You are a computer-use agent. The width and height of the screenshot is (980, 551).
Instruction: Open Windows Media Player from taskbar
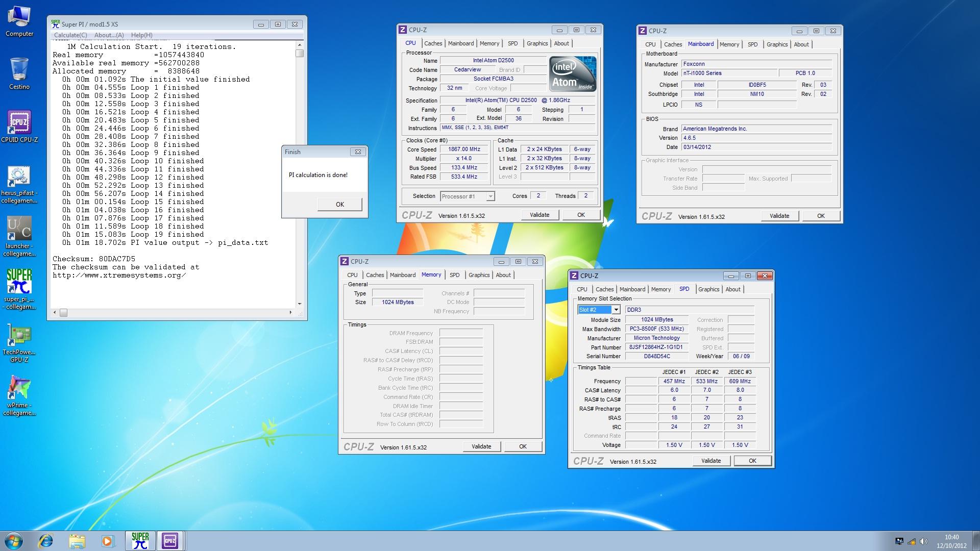[x=108, y=541]
